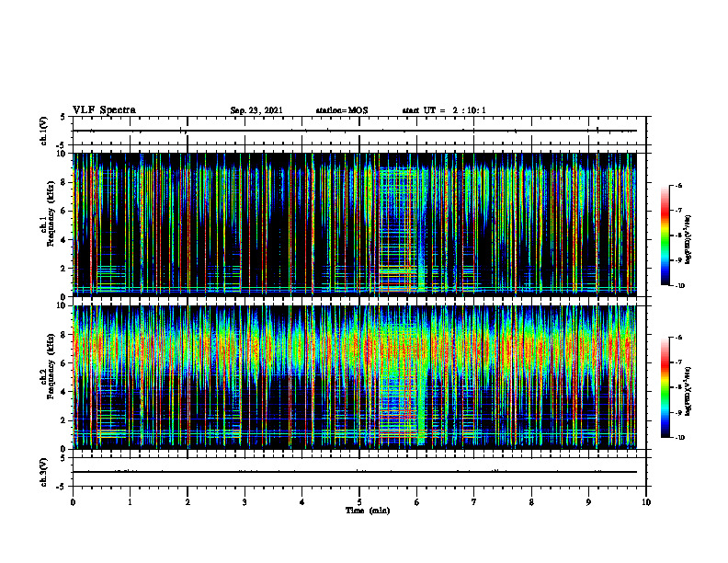Click the "9" tick on the time axis

[x=588, y=502]
